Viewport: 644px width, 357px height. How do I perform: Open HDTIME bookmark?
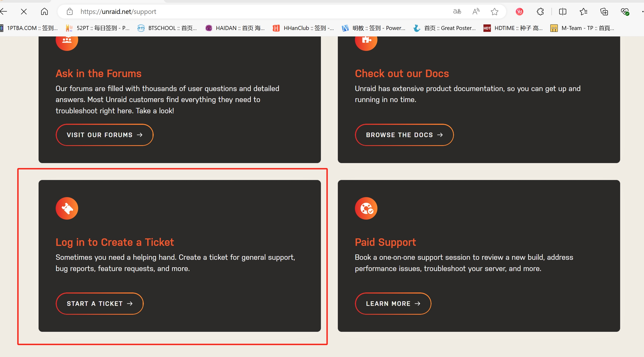coord(513,28)
